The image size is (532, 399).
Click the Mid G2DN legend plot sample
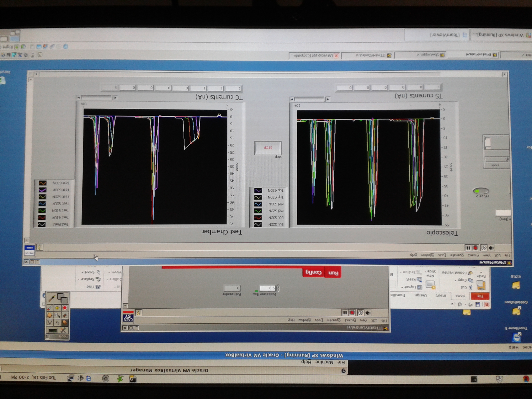coord(258,211)
